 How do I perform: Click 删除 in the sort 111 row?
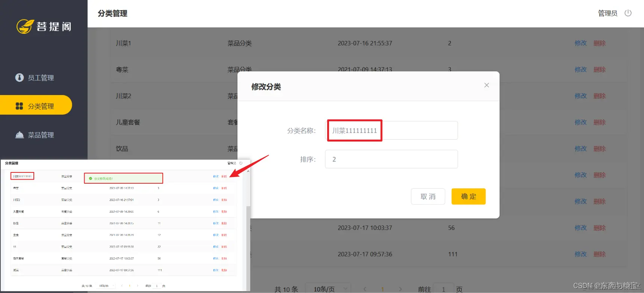(x=600, y=254)
